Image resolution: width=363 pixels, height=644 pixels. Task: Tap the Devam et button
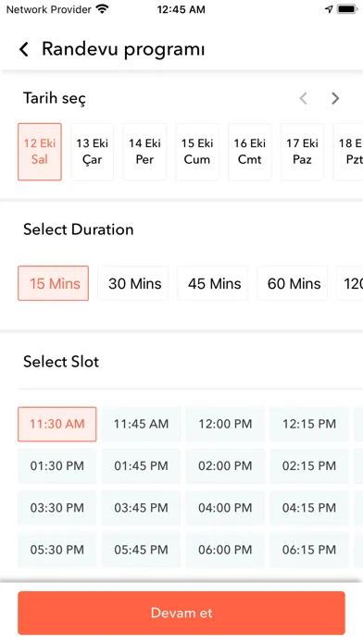[x=181, y=613]
